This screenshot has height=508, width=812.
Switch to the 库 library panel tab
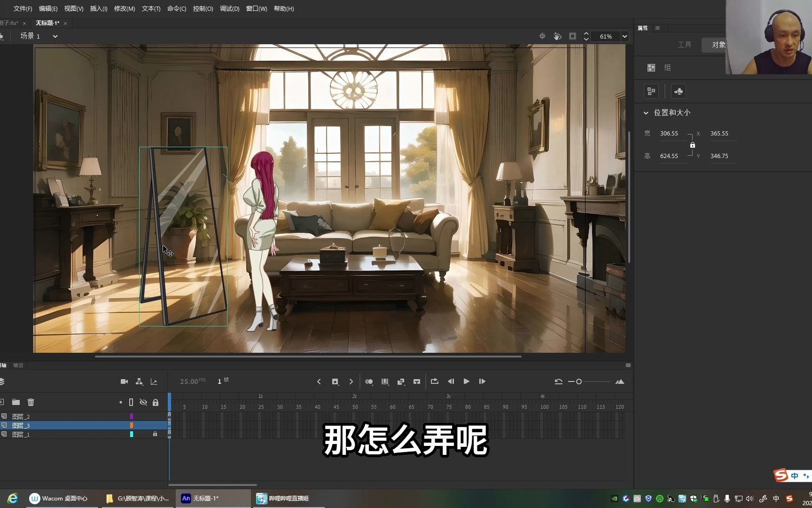[x=657, y=28]
